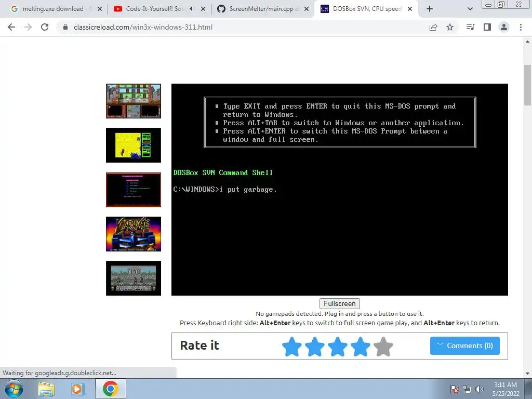532x399 pixels.
Task: Rate with the first star
Action: (x=292, y=347)
